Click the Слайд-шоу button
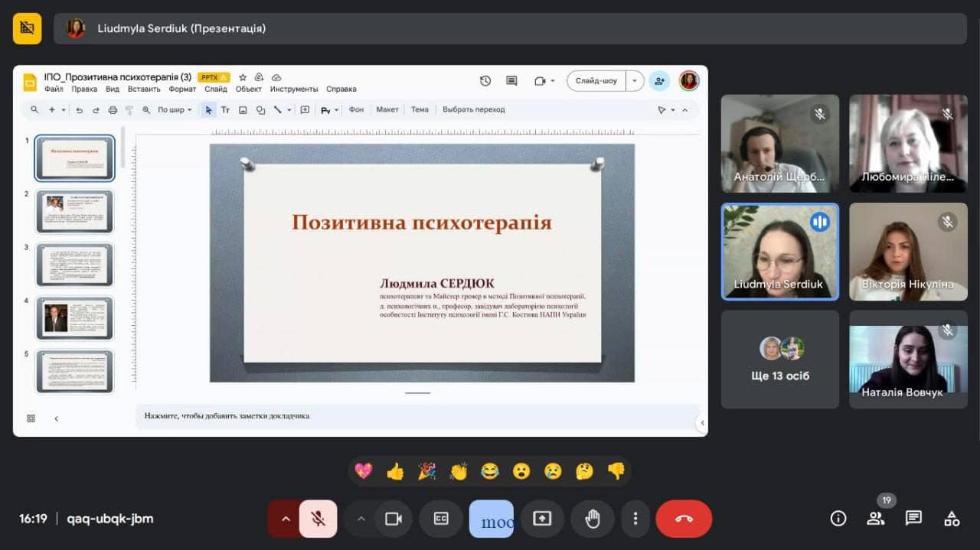The image size is (980, 550). [x=596, y=81]
